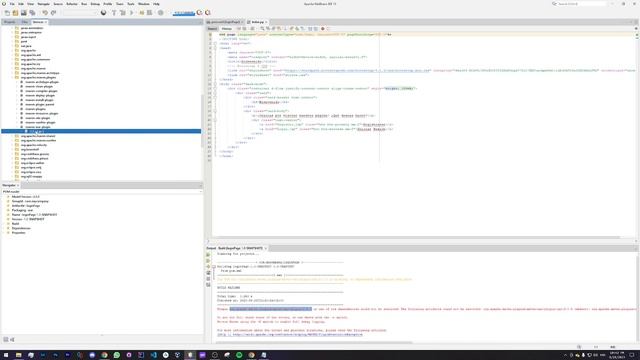640x360 pixels.
Task: Click the Undo toolbar icon
Action: point(45,13)
